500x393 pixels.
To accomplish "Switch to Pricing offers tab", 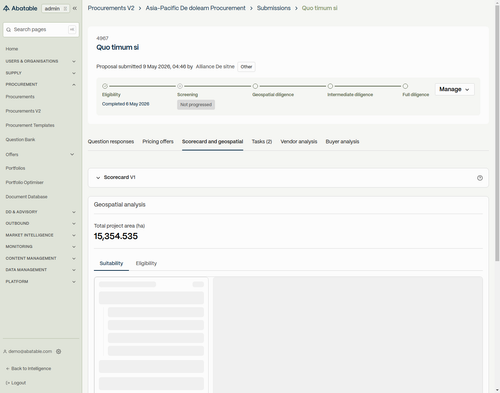I will point(158,142).
